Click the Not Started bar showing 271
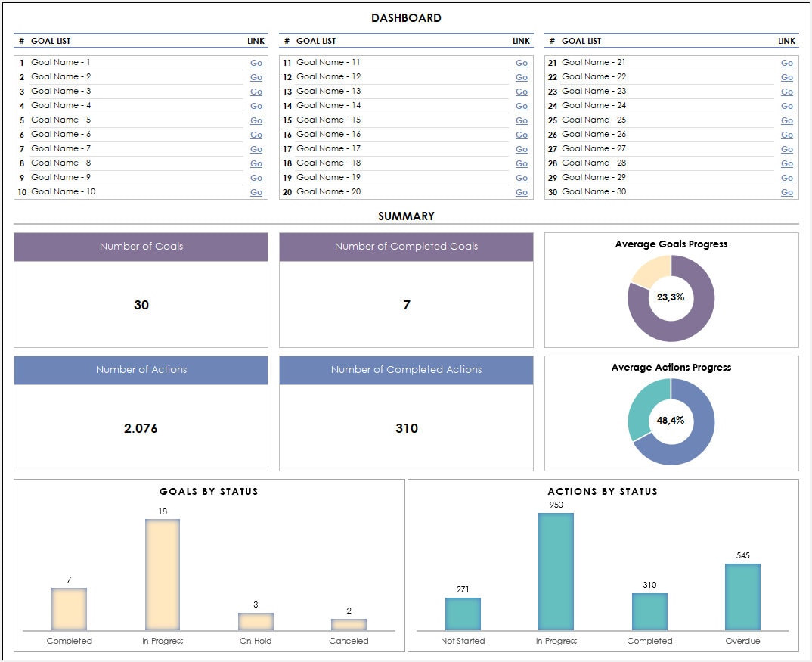The height and width of the screenshot is (662, 812). point(463,614)
